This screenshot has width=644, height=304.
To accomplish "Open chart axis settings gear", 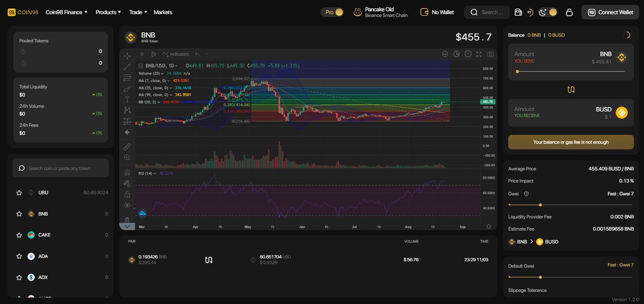I will (489, 227).
